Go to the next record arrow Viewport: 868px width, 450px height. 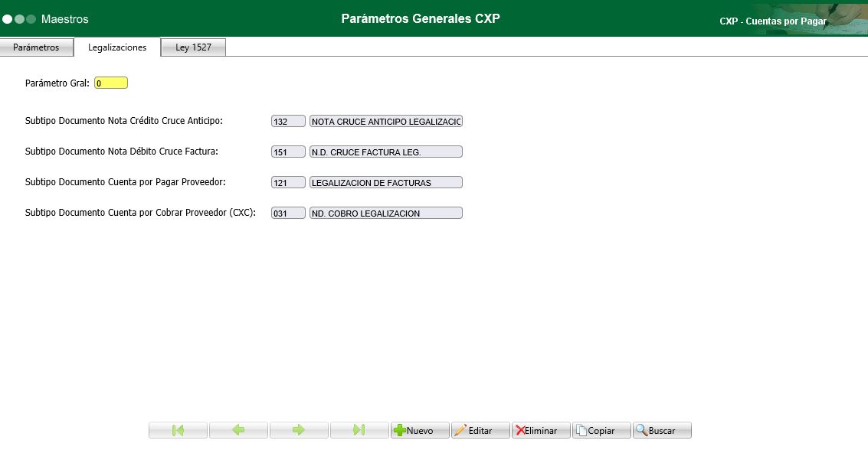click(299, 430)
